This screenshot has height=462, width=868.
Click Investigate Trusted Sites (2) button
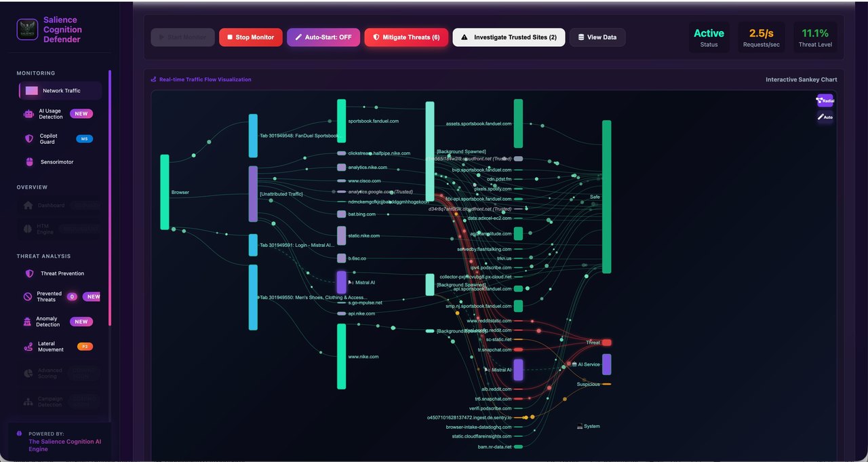(x=509, y=37)
